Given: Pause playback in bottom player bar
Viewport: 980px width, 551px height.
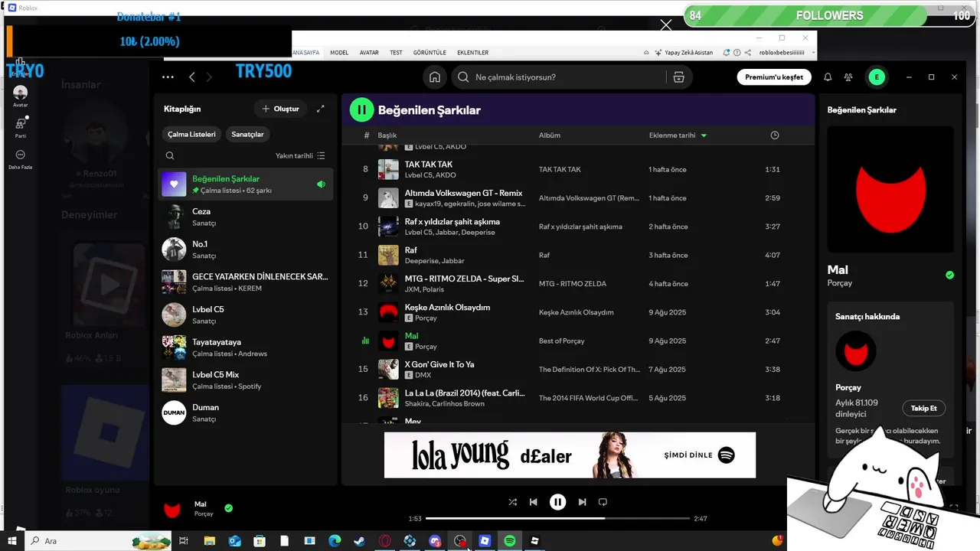Looking at the screenshot, I should 557,502.
